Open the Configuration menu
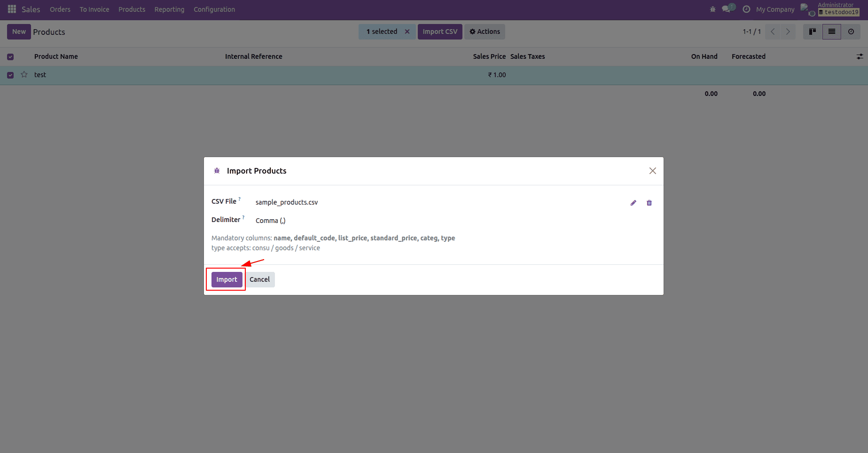This screenshot has height=453, width=868. coord(214,9)
